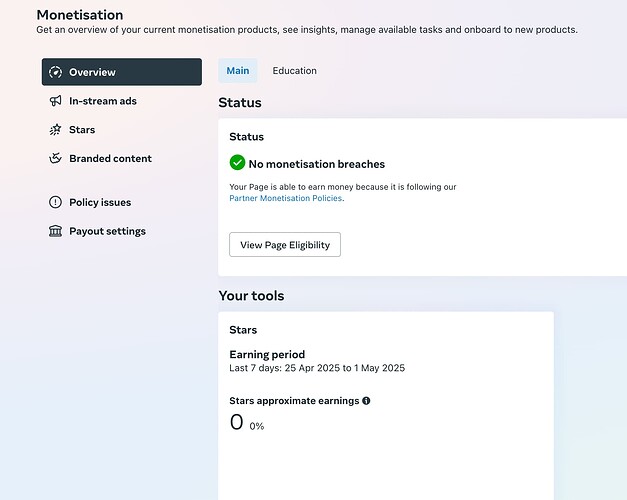
Task: Click the 'Your Page is able to earn money' text
Action: point(343,187)
